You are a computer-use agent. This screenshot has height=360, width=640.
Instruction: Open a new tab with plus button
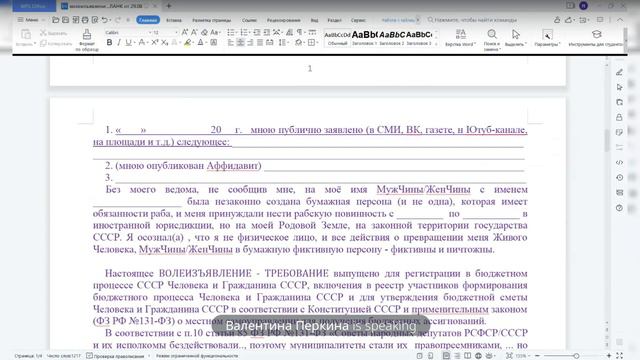pyautogui.click(x=169, y=6)
